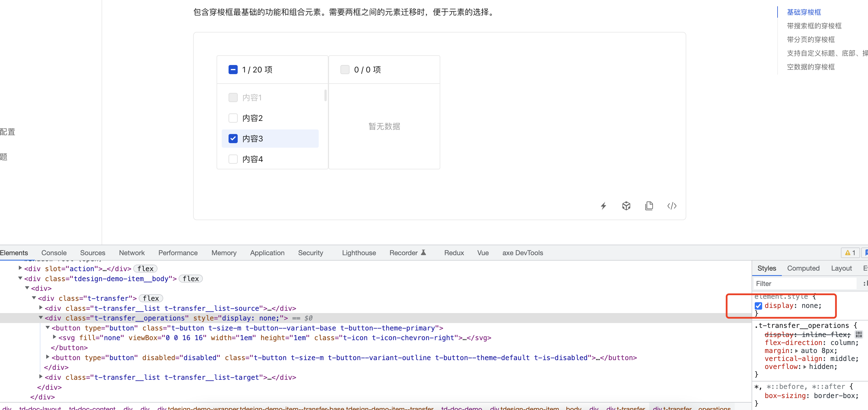The image size is (868, 410).
Task: Expand the svg element node in Elements
Action: pos(54,337)
